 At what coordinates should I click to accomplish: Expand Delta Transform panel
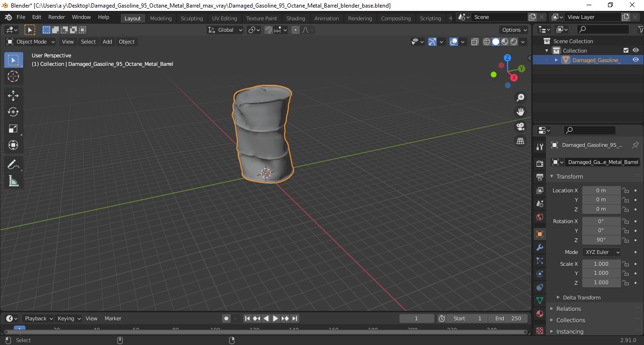coord(581,298)
